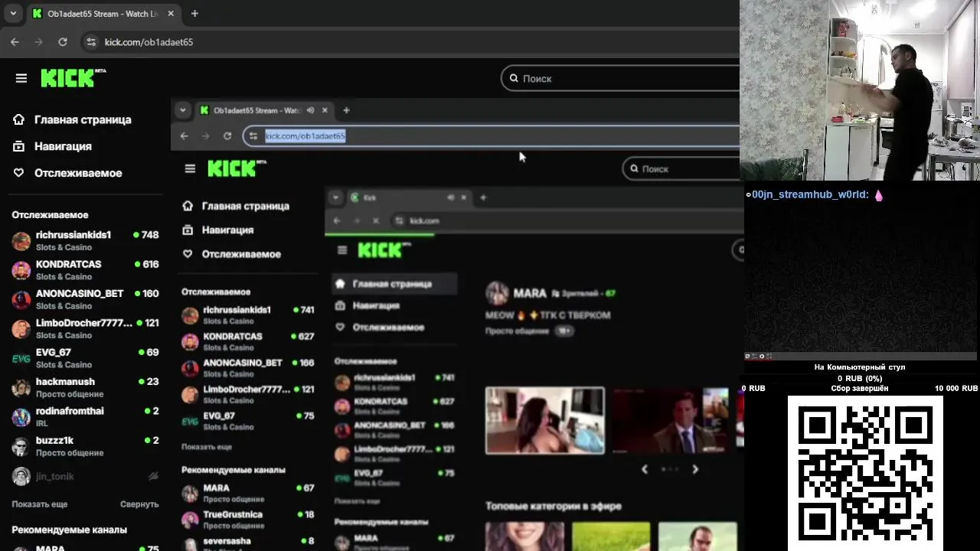Focus the outer Поиск search field
Image resolution: width=980 pixels, height=551 pixels.
coord(621,78)
